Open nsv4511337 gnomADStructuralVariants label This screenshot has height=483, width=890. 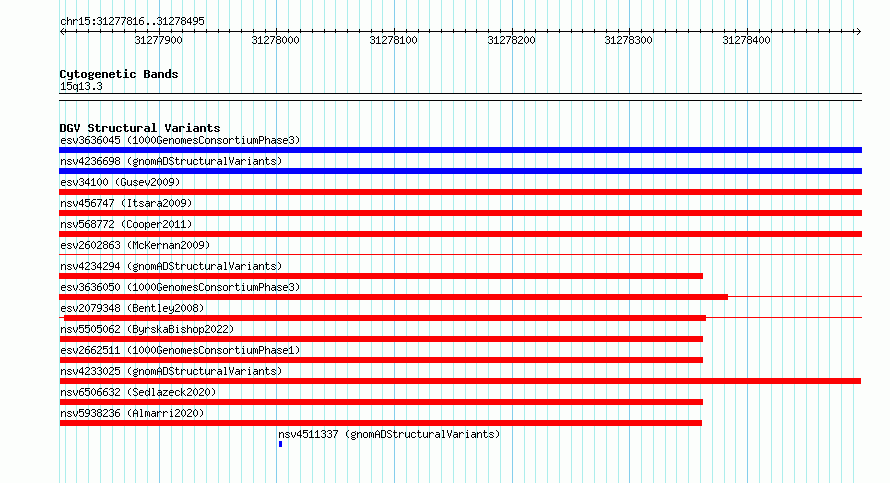(389, 434)
